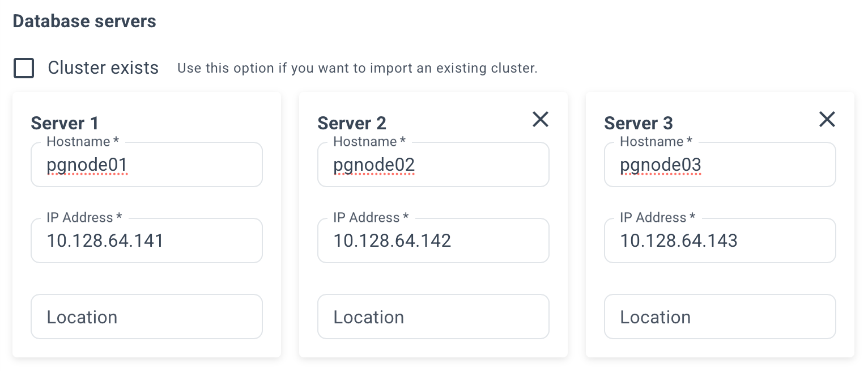Click IP Address field 10.128.64.142
868x371 pixels.
pyautogui.click(x=433, y=241)
